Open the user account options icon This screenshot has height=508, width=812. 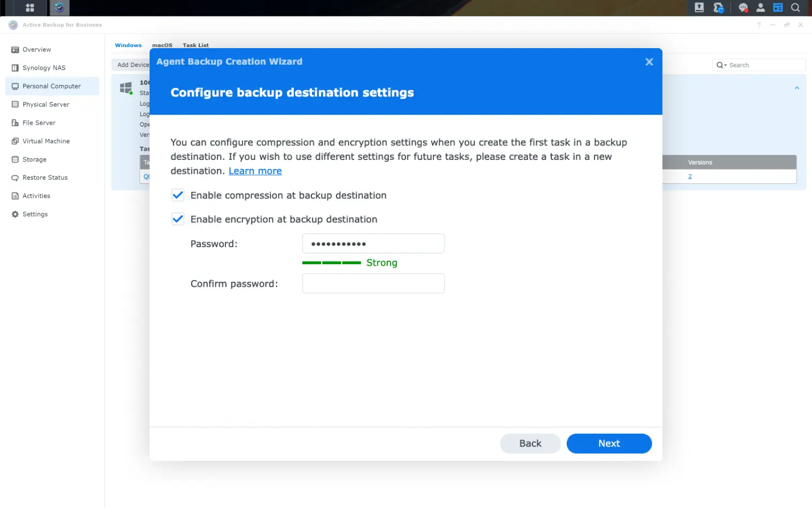(x=760, y=7)
